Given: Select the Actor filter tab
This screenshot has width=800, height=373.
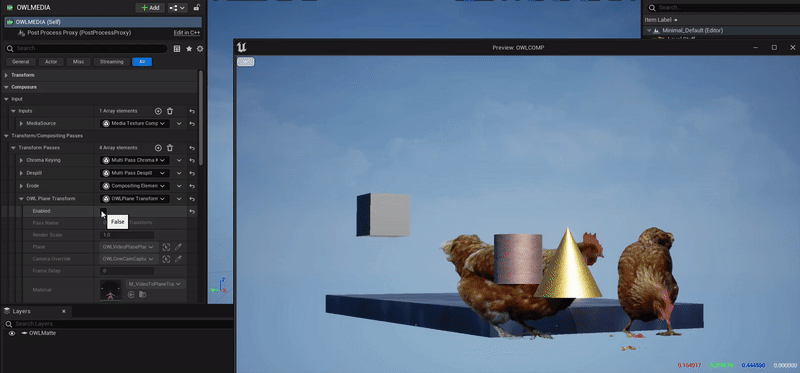Looking at the screenshot, I should (51, 62).
